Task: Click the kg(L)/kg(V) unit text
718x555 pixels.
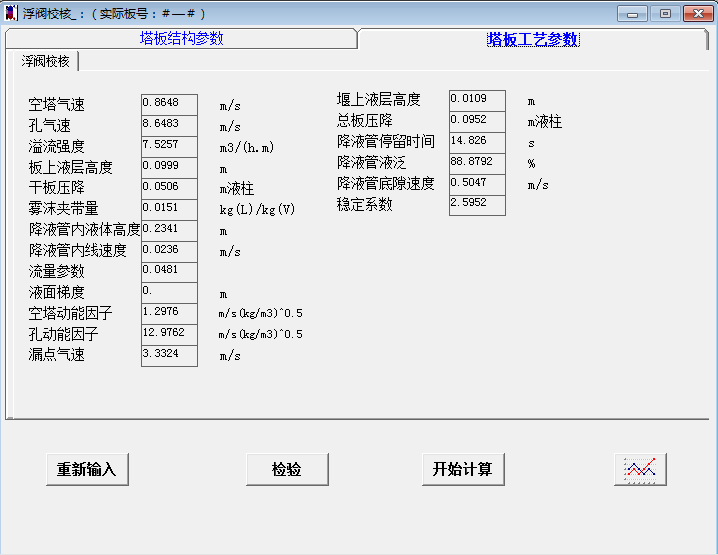Action: pyautogui.click(x=257, y=210)
